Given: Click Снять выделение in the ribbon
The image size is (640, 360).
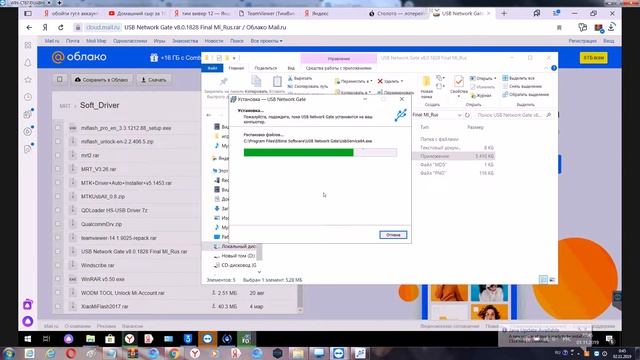Looking at the screenshot, I should tap(522, 87).
